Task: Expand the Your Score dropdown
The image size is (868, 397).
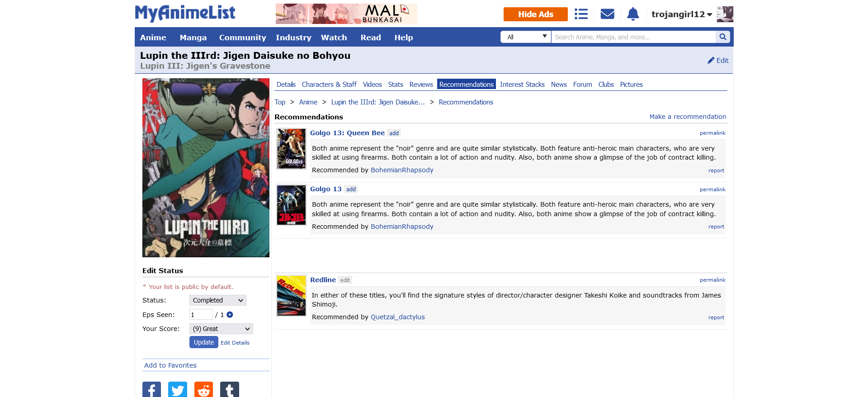Action: pos(221,329)
